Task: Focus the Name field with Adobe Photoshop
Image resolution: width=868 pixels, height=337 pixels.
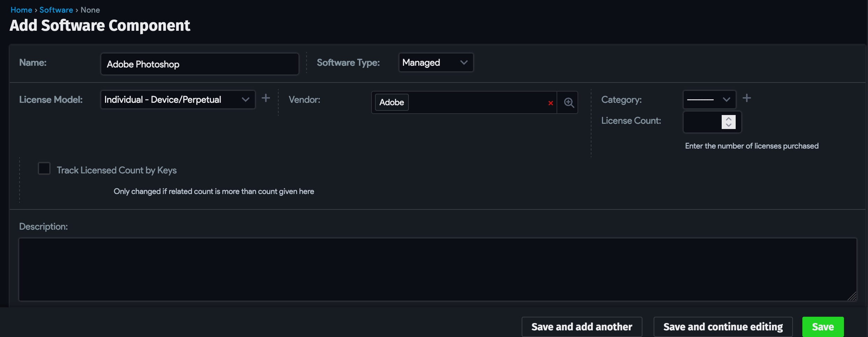Action: (x=200, y=64)
